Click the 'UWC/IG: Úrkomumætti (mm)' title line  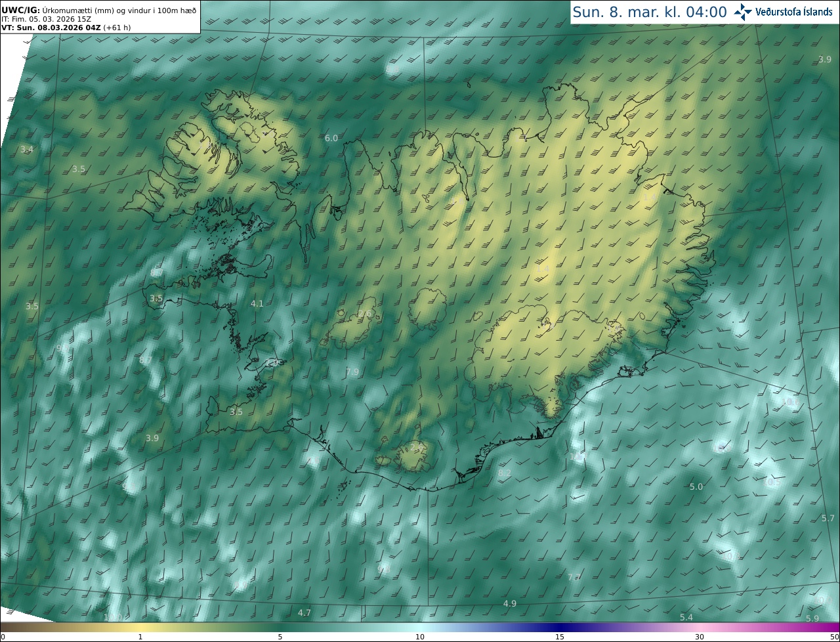point(99,10)
